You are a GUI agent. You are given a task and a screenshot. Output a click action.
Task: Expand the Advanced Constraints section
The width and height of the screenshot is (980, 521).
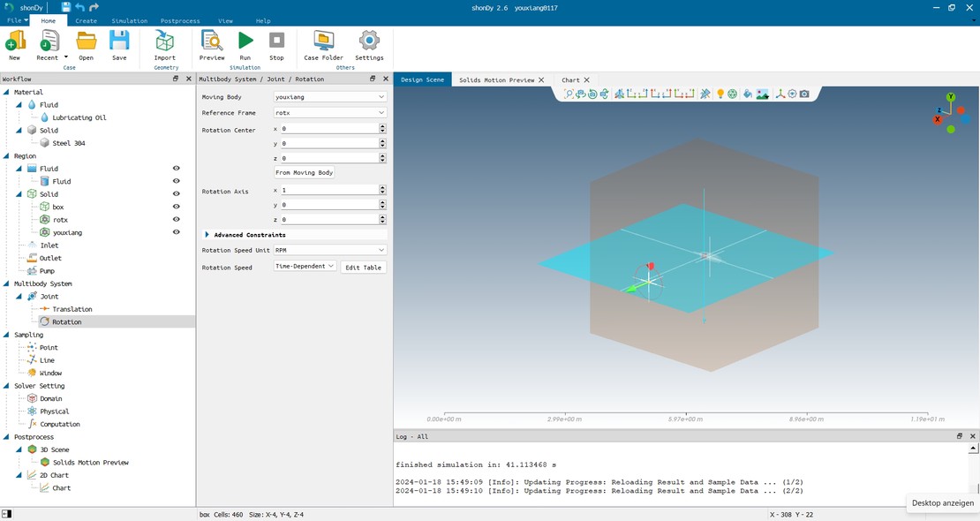click(x=207, y=235)
